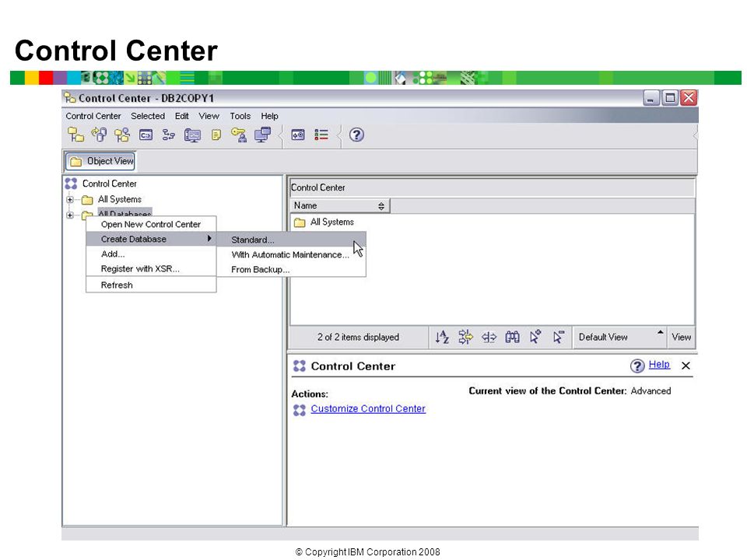747x560 pixels.
Task: Choose Add... from context menu
Action: click(x=151, y=254)
